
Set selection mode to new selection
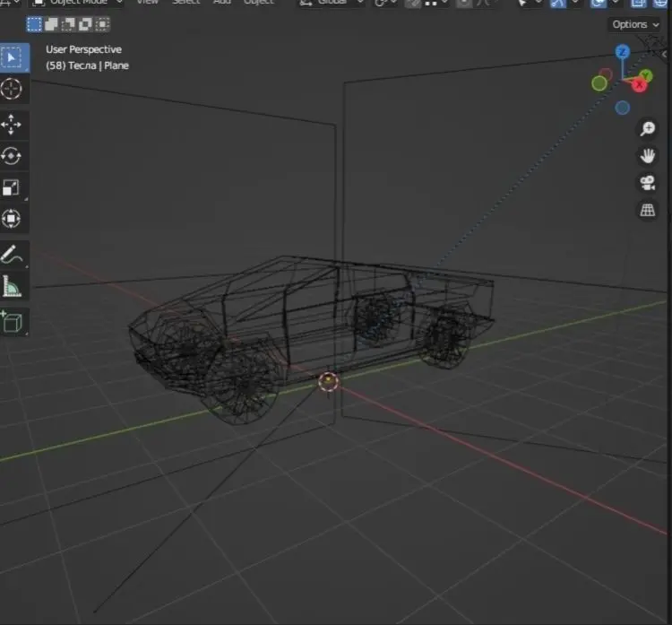[34, 24]
